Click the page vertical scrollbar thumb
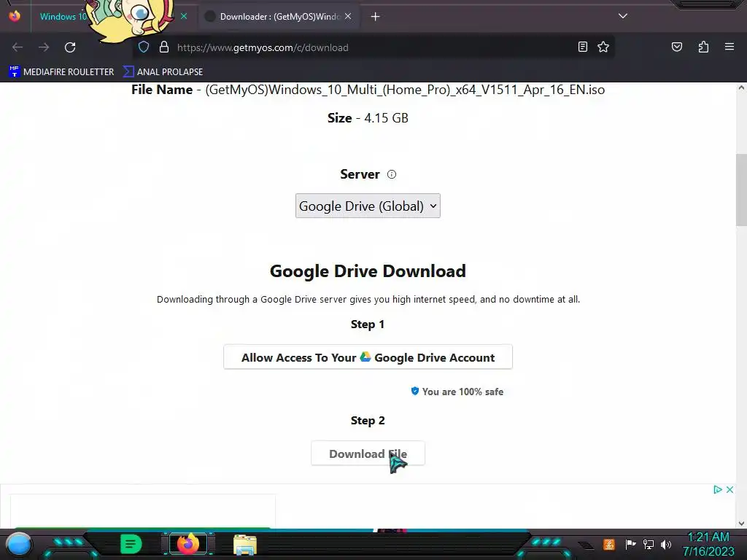The image size is (747, 560). (x=741, y=190)
